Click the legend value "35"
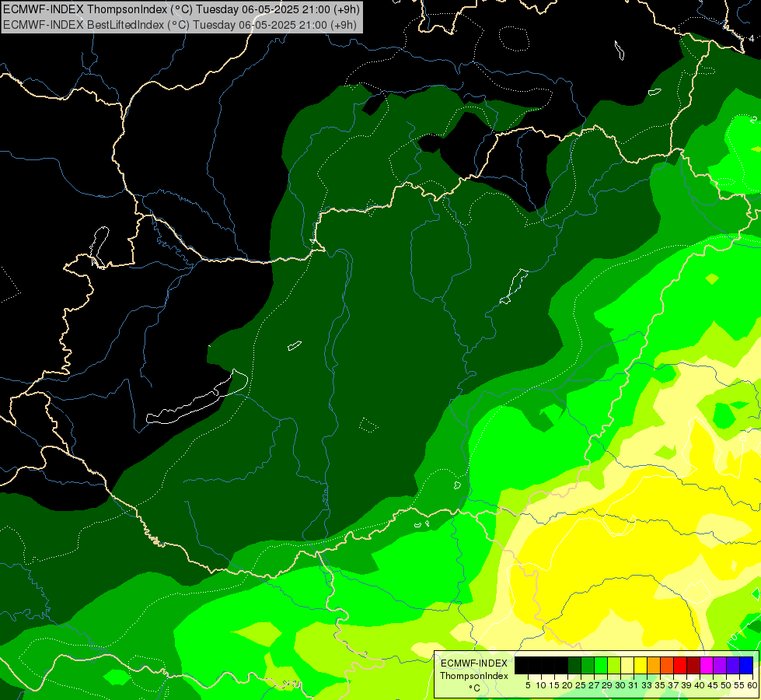Screen dimensions: 761x700 pyautogui.click(x=660, y=685)
